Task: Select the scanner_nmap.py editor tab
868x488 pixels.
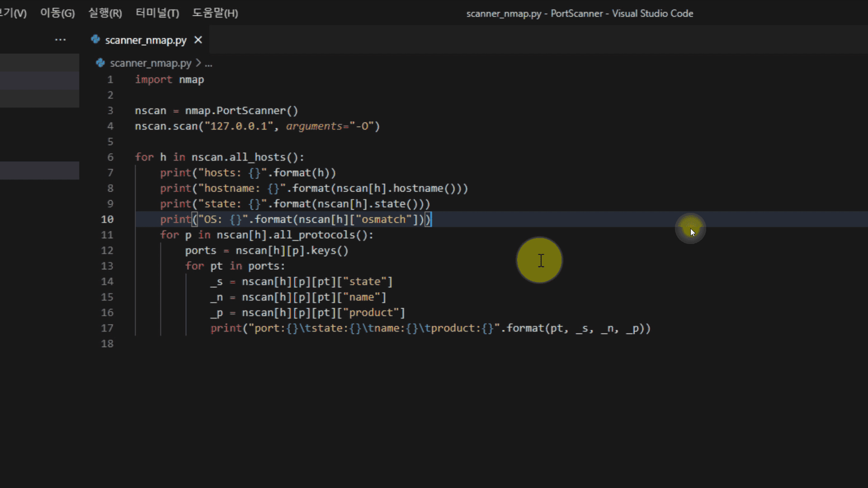Action: tap(146, 40)
